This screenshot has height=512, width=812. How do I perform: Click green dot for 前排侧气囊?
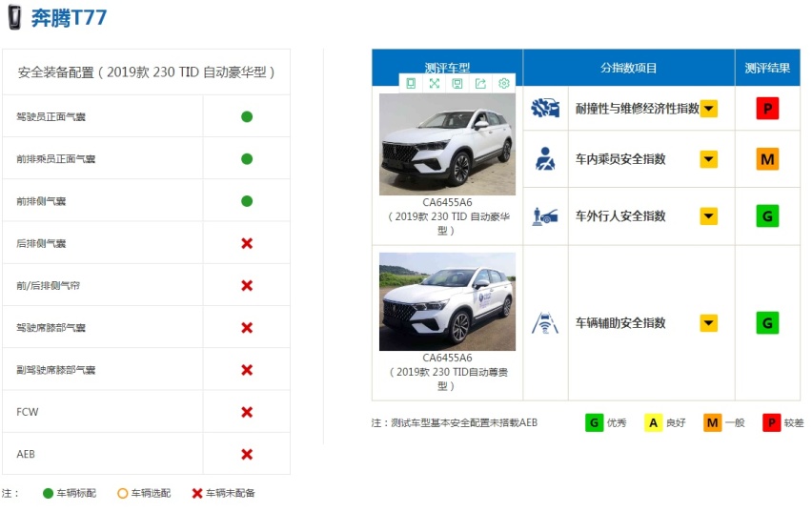tap(247, 201)
